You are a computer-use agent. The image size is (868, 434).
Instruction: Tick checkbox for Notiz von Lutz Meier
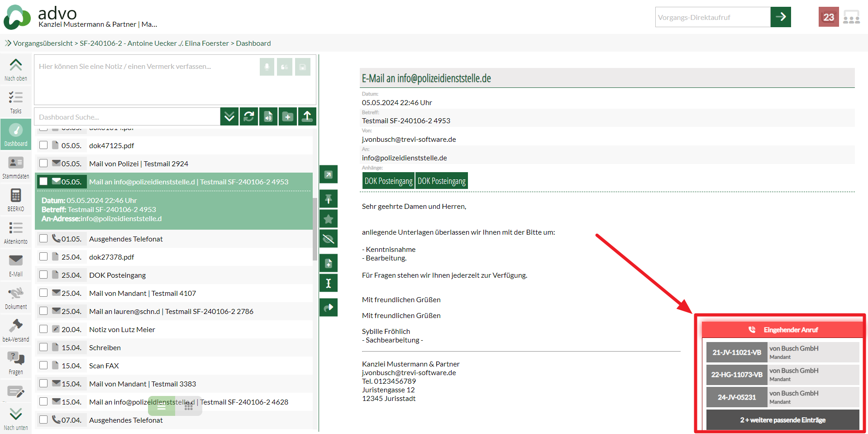tap(43, 329)
